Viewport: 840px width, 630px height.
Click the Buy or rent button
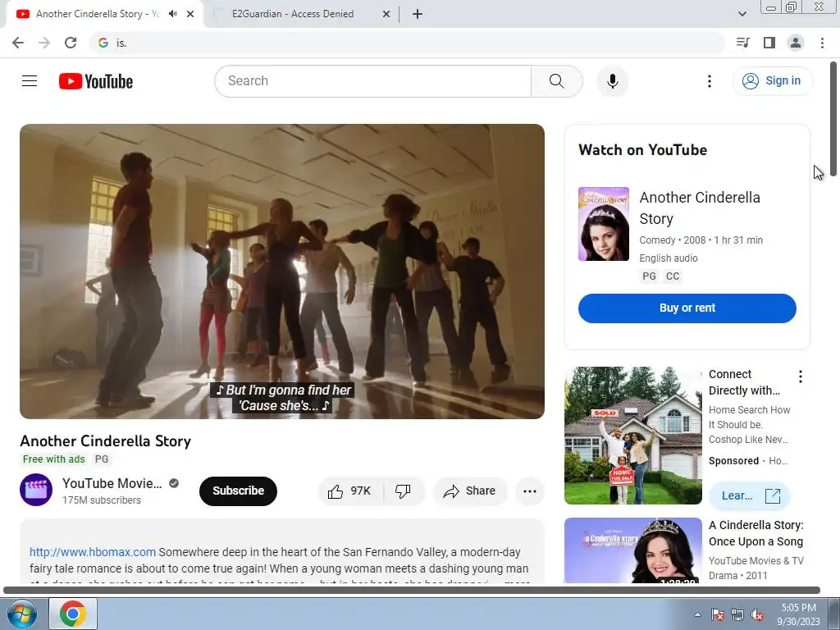(687, 308)
